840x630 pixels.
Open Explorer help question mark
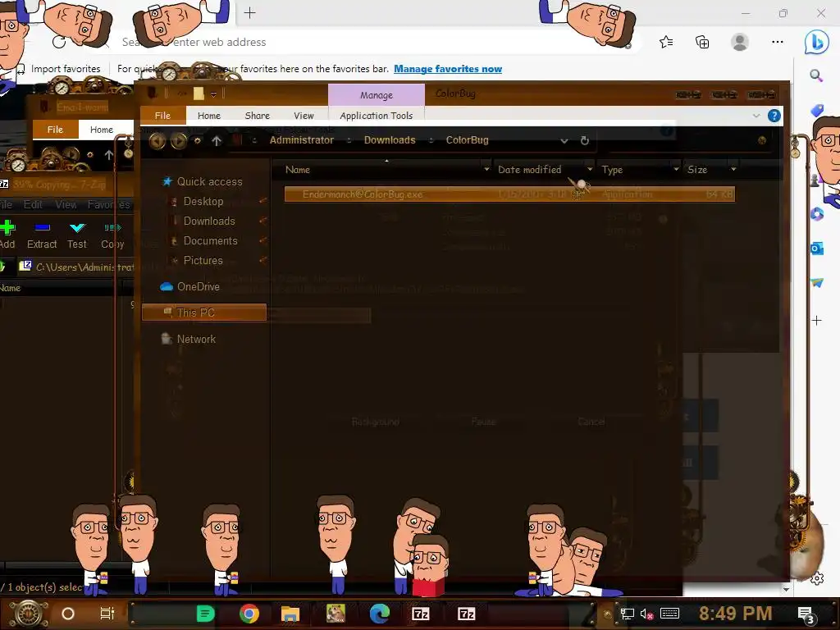click(x=774, y=116)
